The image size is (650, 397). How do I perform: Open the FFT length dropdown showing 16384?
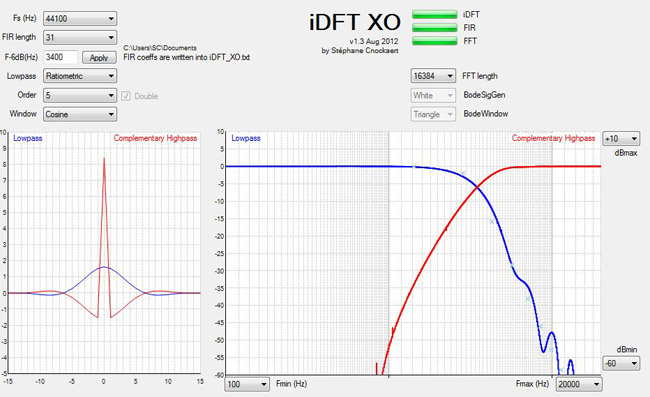click(x=433, y=76)
